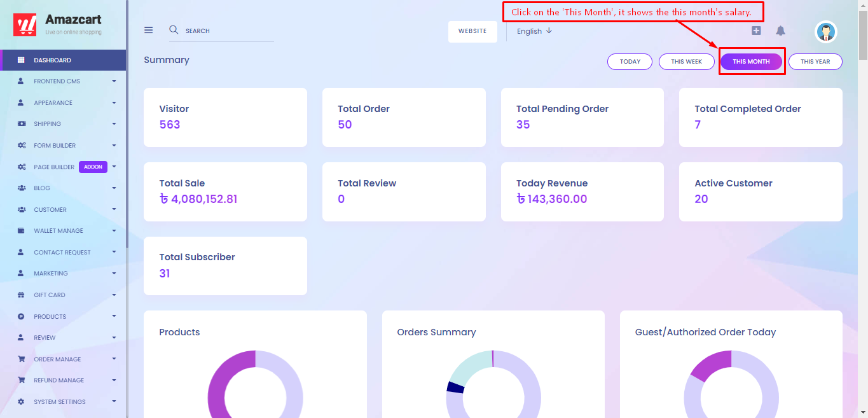Expand Gift Card submenu arrow
Viewport: 868px width, 418px height.
pos(114,295)
